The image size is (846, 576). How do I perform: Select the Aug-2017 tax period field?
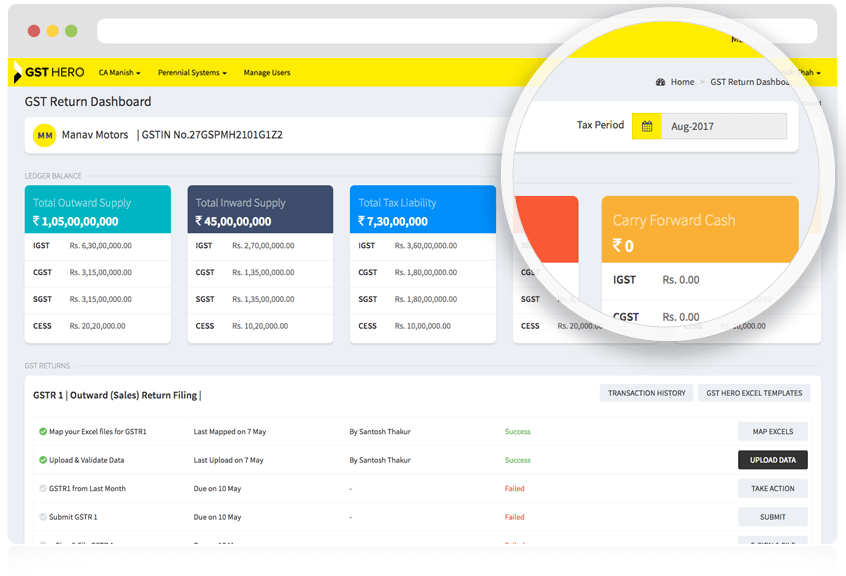(724, 126)
